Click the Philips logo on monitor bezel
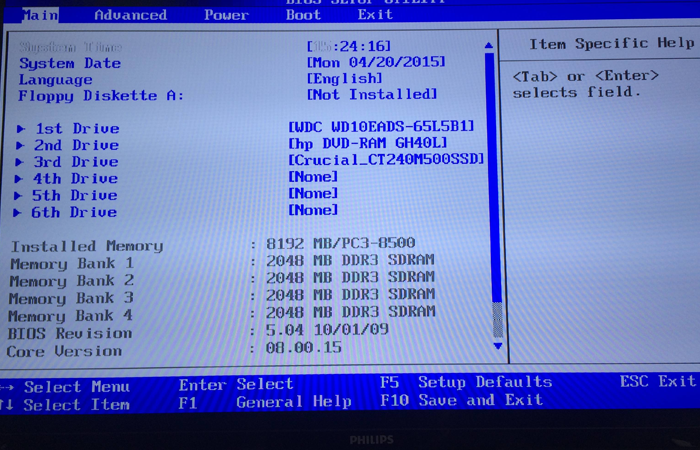700x450 pixels. pyautogui.click(x=371, y=440)
